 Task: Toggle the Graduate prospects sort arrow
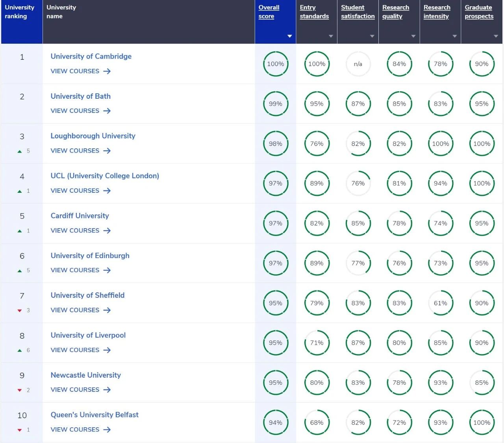coord(496,36)
